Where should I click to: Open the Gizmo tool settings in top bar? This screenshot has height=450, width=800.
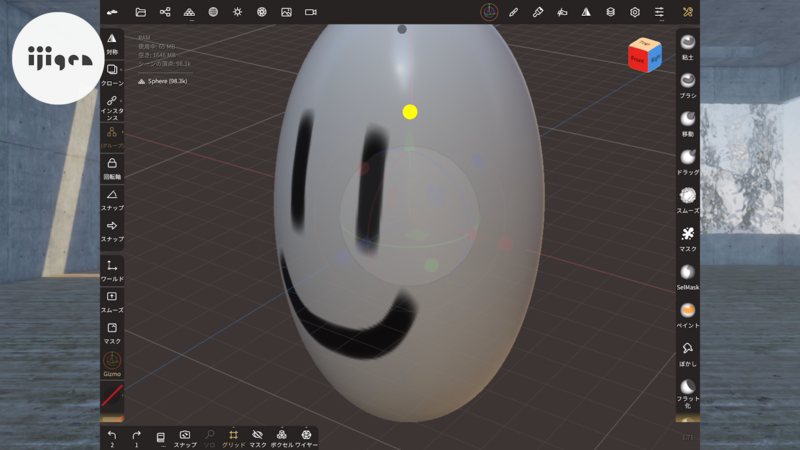pos(489,12)
